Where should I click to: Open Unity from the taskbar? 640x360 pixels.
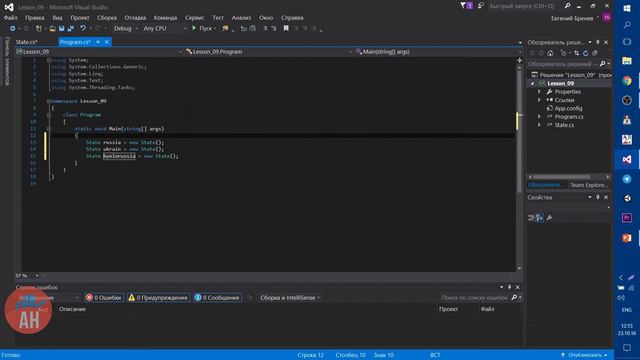[627, 198]
